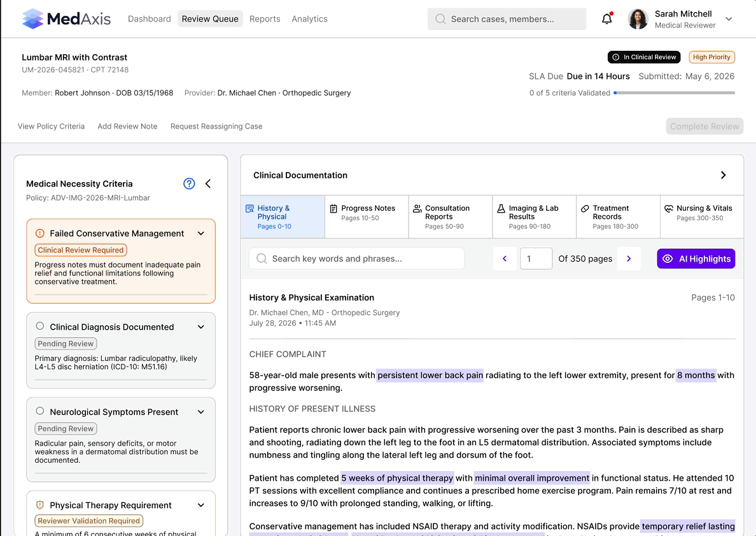The height and width of the screenshot is (536, 756).
Task: Click the Consultation Reports people icon
Action: (x=417, y=208)
